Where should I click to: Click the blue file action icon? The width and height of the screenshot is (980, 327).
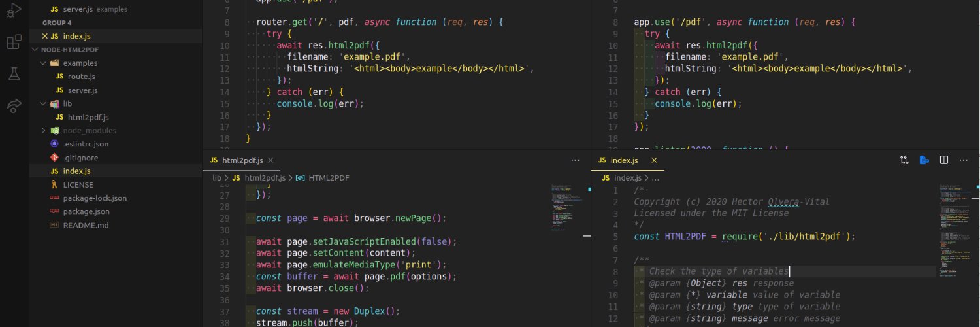click(x=924, y=160)
